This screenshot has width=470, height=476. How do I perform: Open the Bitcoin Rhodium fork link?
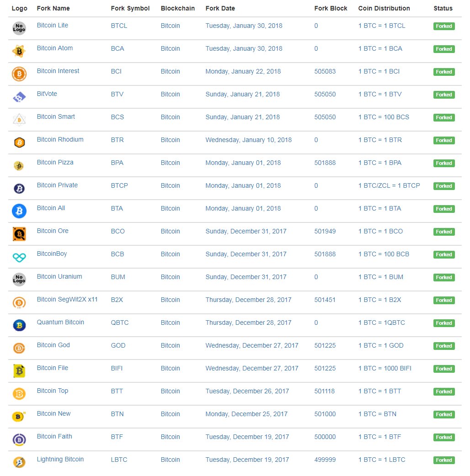[x=60, y=139]
